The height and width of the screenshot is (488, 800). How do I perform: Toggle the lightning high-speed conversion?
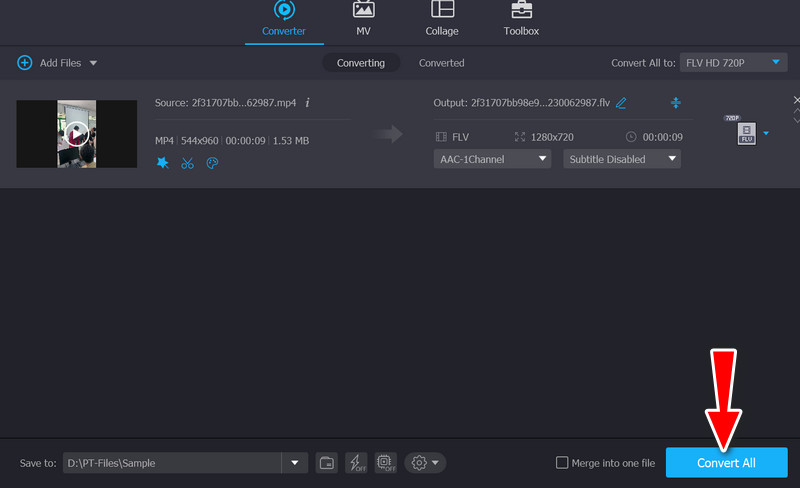356,463
